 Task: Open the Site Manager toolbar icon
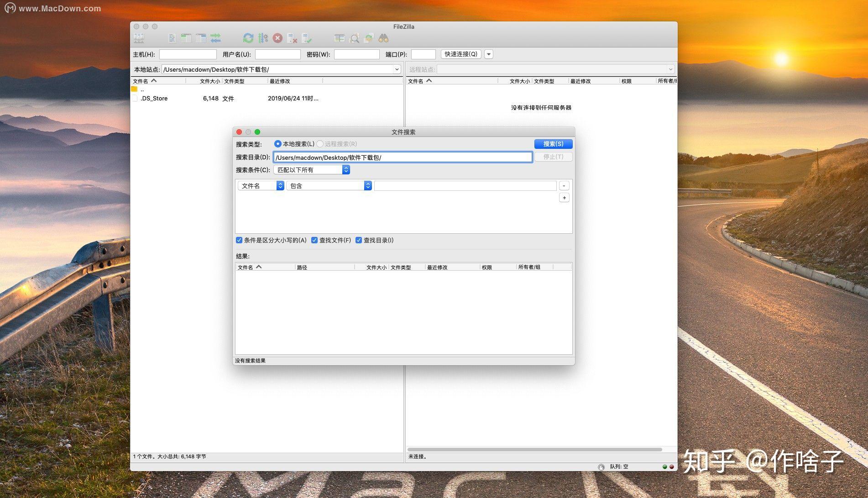139,38
